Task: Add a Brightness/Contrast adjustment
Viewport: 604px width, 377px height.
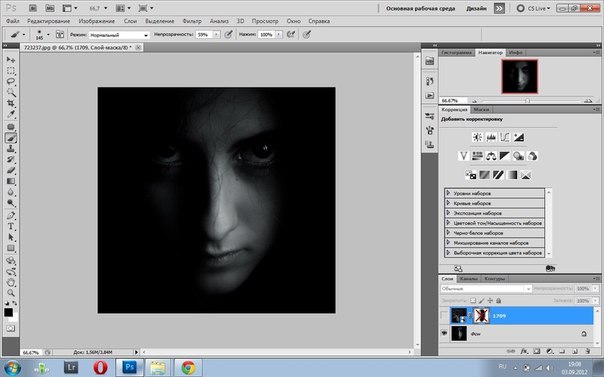Action: [477, 137]
